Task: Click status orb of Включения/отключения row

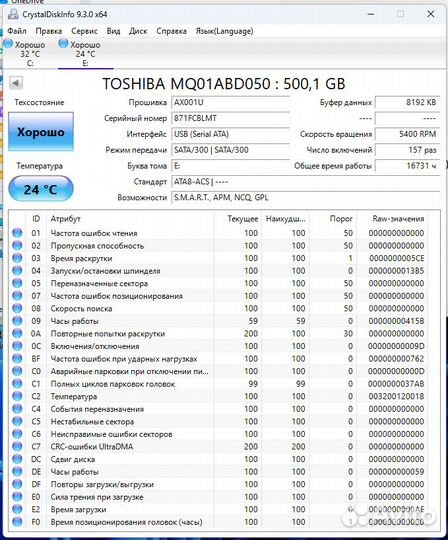Action: [17, 346]
